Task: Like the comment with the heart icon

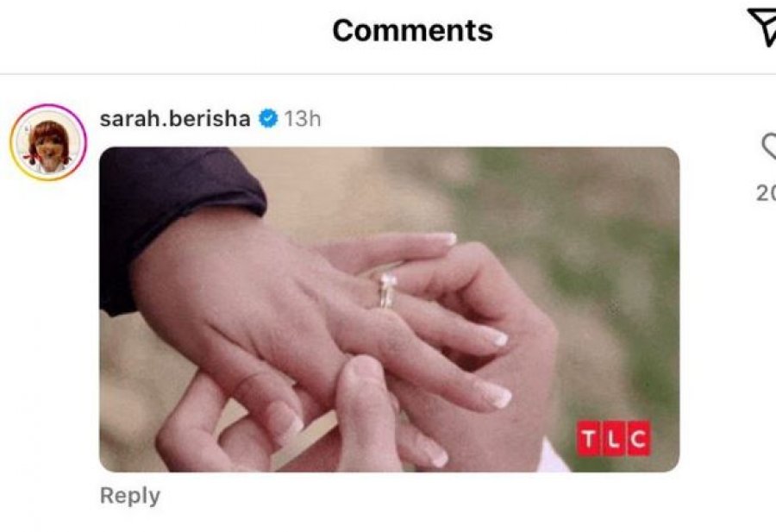Action: pos(768,147)
